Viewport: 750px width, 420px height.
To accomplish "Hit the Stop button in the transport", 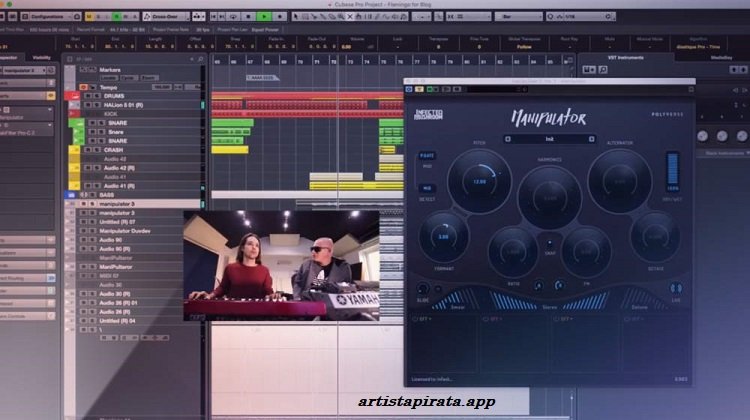I will [x=248, y=17].
